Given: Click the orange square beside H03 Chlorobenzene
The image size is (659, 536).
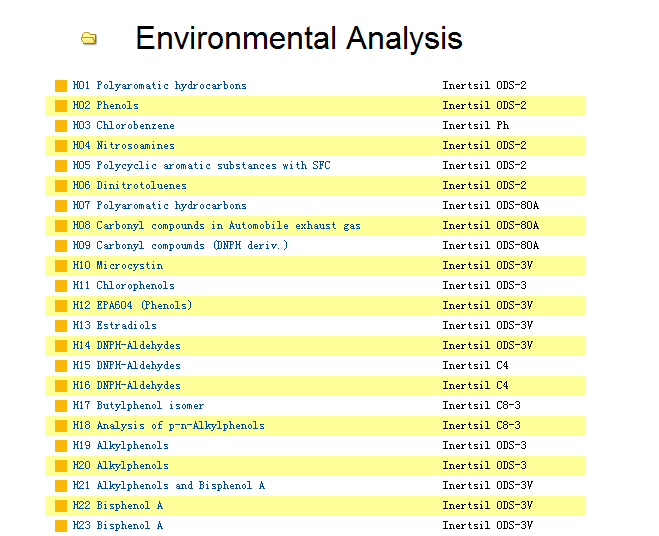Looking at the screenshot, I should pyautogui.click(x=61, y=126).
